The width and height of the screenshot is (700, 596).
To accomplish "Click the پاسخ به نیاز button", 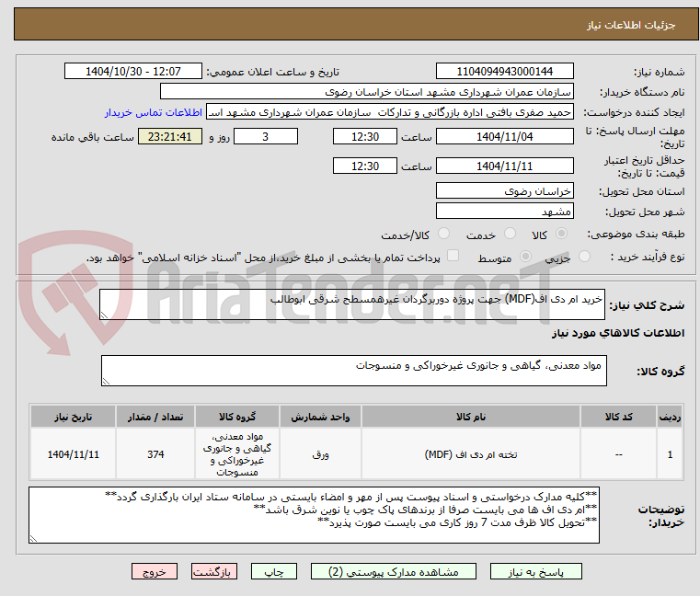I will click(535, 571).
